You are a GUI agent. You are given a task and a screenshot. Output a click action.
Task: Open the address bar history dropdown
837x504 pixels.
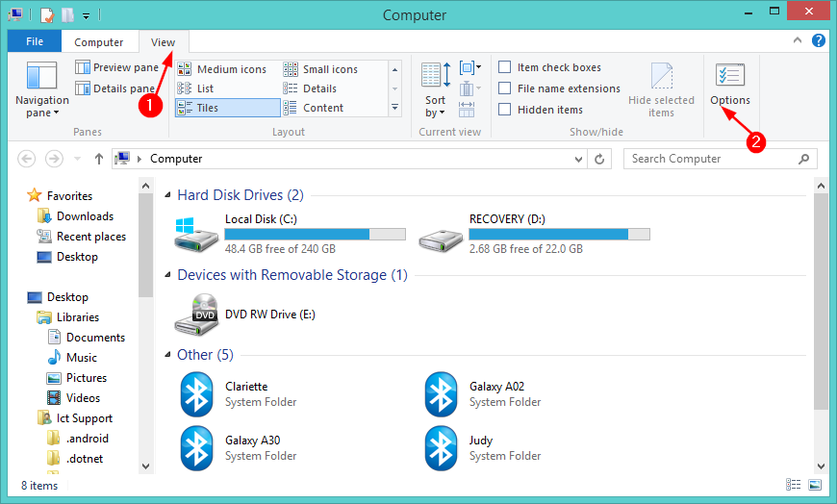pos(578,159)
